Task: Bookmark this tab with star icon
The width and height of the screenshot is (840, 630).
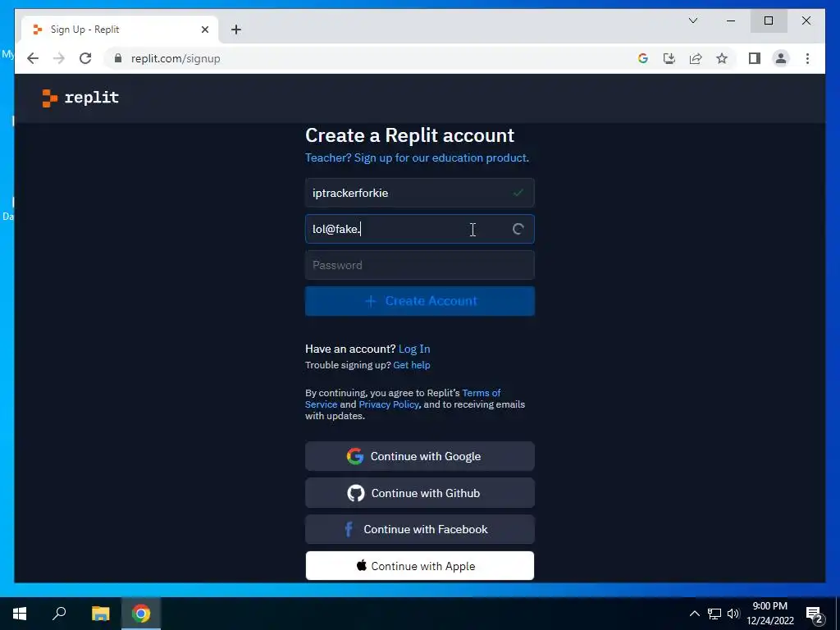Action: click(x=722, y=58)
